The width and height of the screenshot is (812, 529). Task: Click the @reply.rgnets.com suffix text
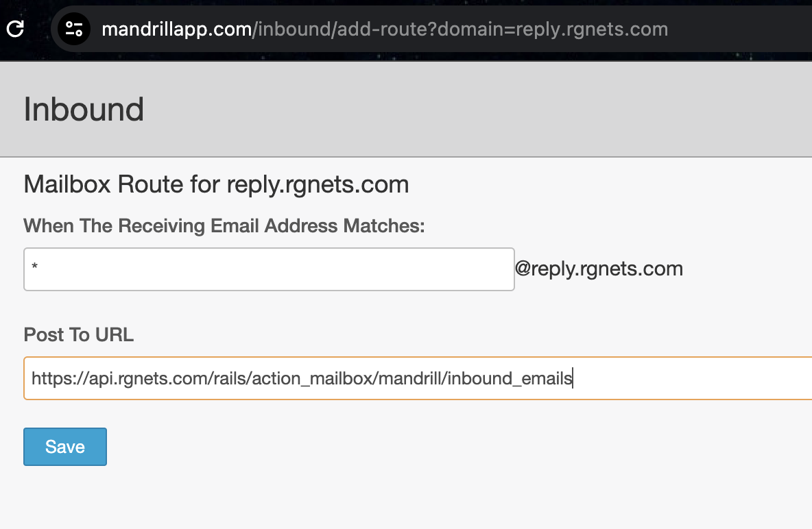pyautogui.click(x=599, y=269)
